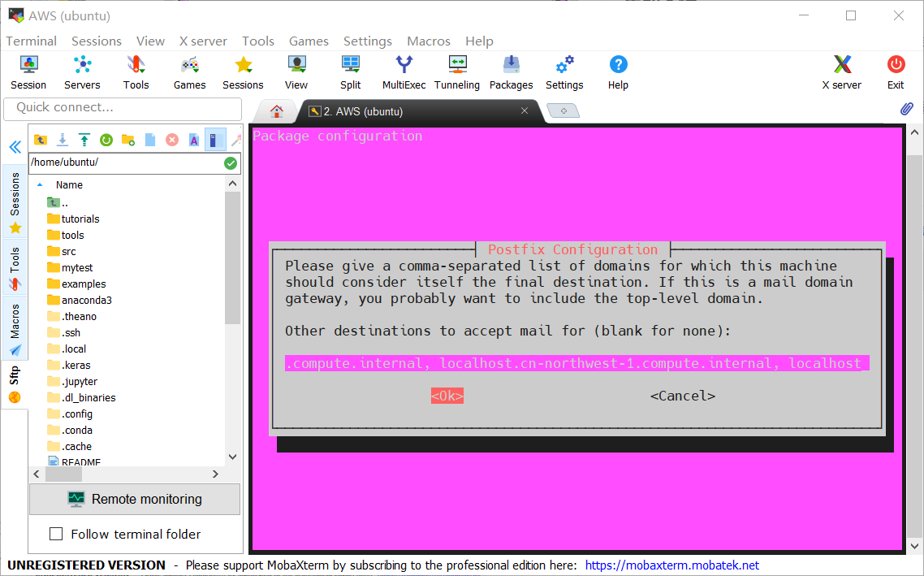Split the terminal view
This screenshot has height=576, width=924.
[x=350, y=71]
